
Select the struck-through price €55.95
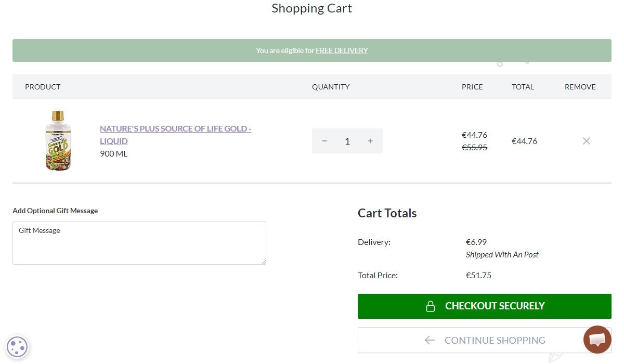tap(474, 147)
